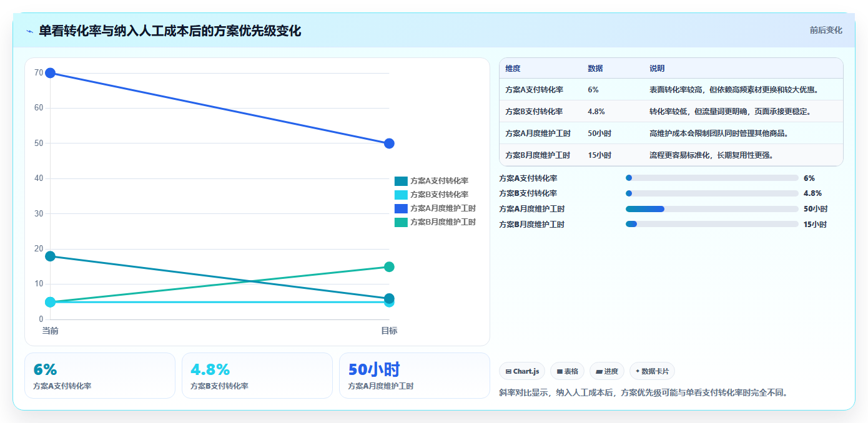Open the 6% 方案A支付转化率 stat card
This screenshot has width=868, height=423.
click(x=100, y=376)
